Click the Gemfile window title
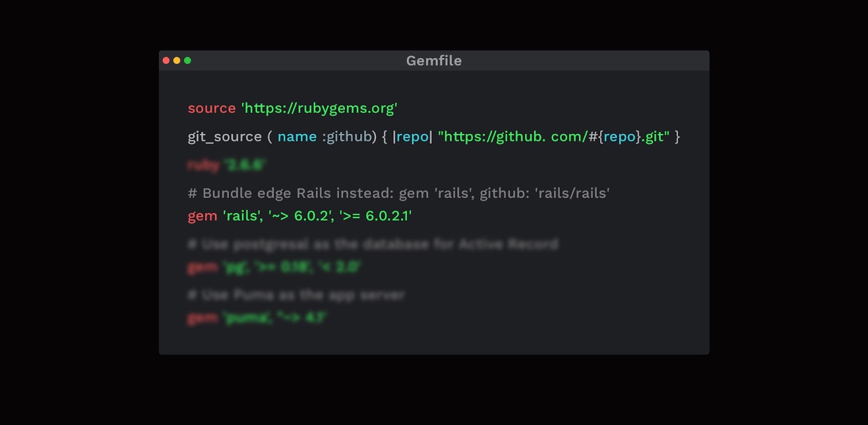Image resolution: width=868 pixels, height=425 pixels. click(x=434, y=61)
